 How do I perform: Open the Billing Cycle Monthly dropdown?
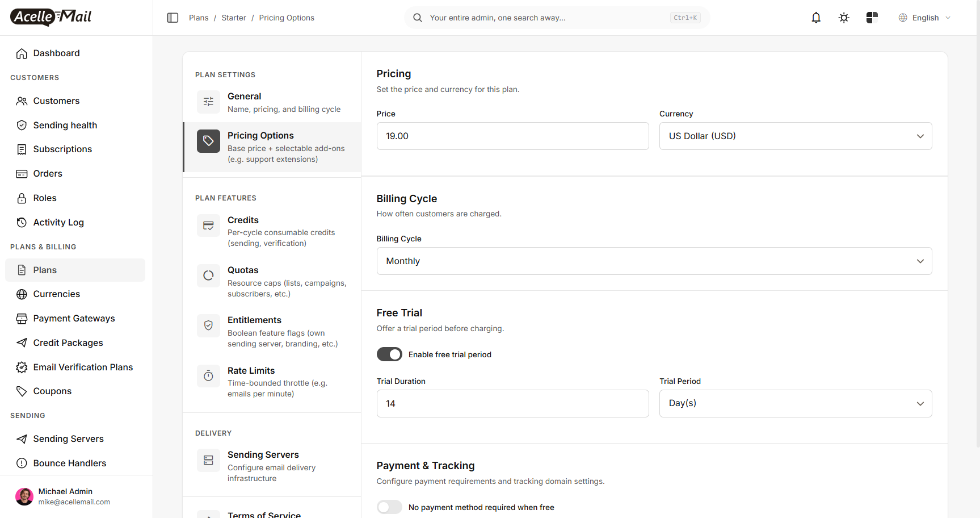tap(654, 261)
